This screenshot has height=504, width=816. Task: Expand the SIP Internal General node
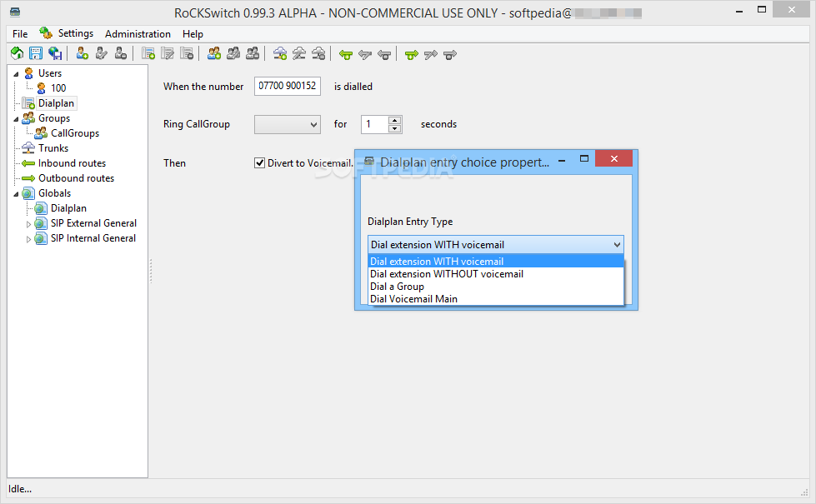[x=28, y=239]
